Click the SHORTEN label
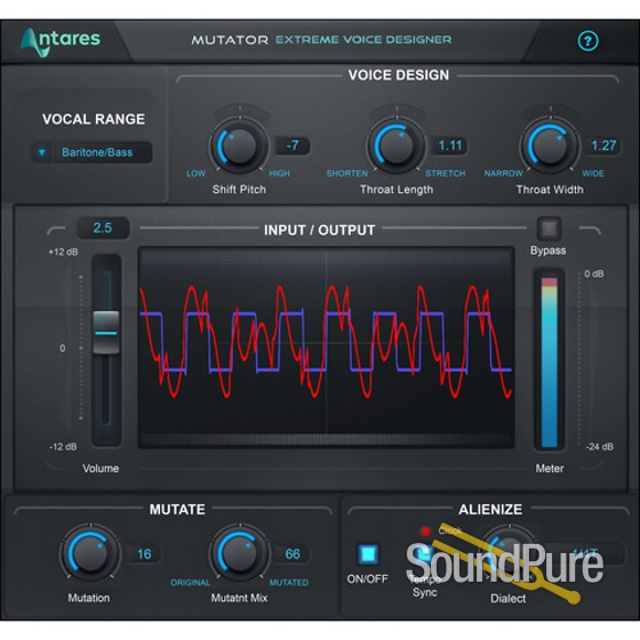The width and height of the screenshot is (640, 640). click(347, 173)
